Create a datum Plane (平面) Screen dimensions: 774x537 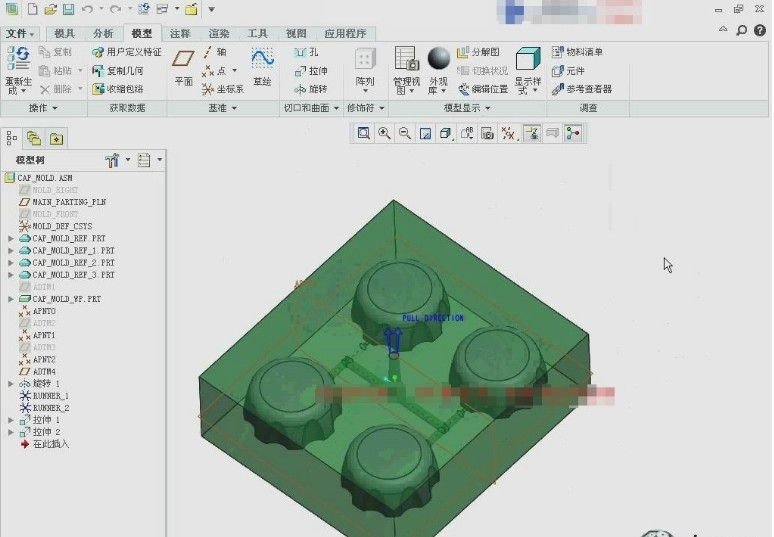click(x=183, y=68)
